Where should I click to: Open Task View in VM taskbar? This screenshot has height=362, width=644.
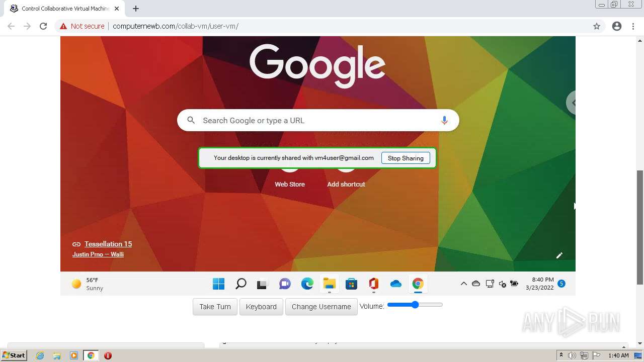pos(262,285)
